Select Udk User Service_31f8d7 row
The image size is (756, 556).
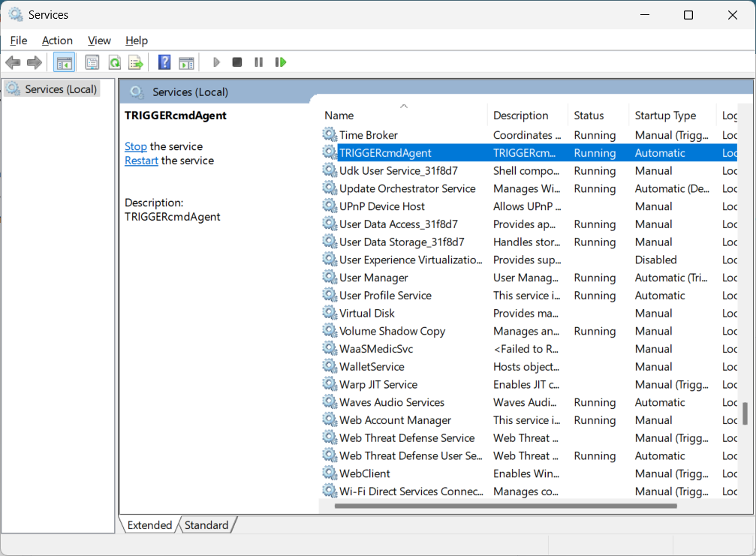[529, 170]
